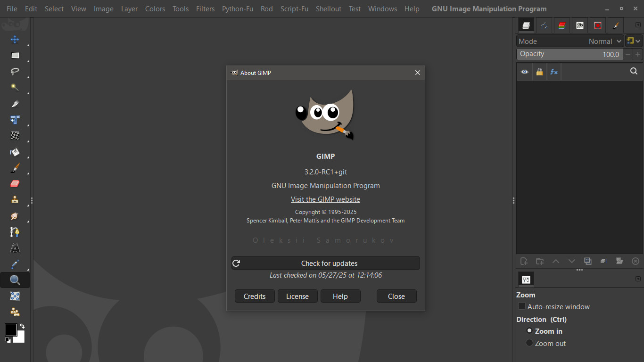Viewport: 644px width, 362px height.
Task: Select the Fuzzy Select wand tool
Action: [15, 88]
